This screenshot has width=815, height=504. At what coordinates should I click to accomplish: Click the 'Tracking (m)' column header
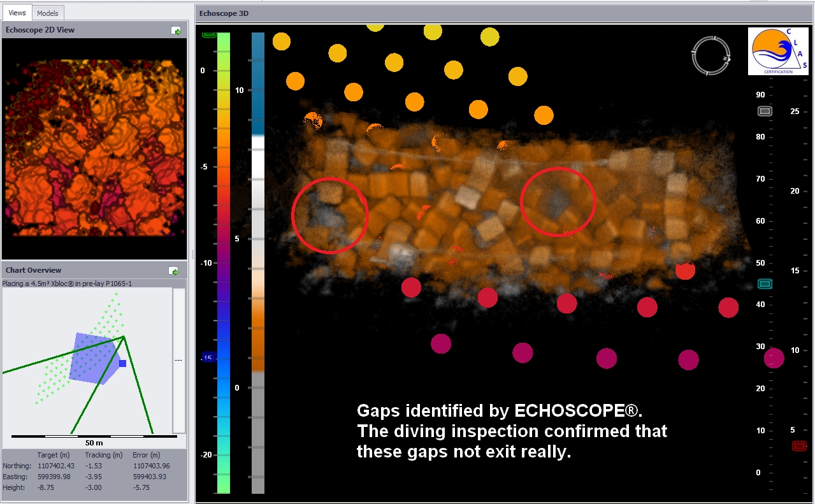(104, 456)
